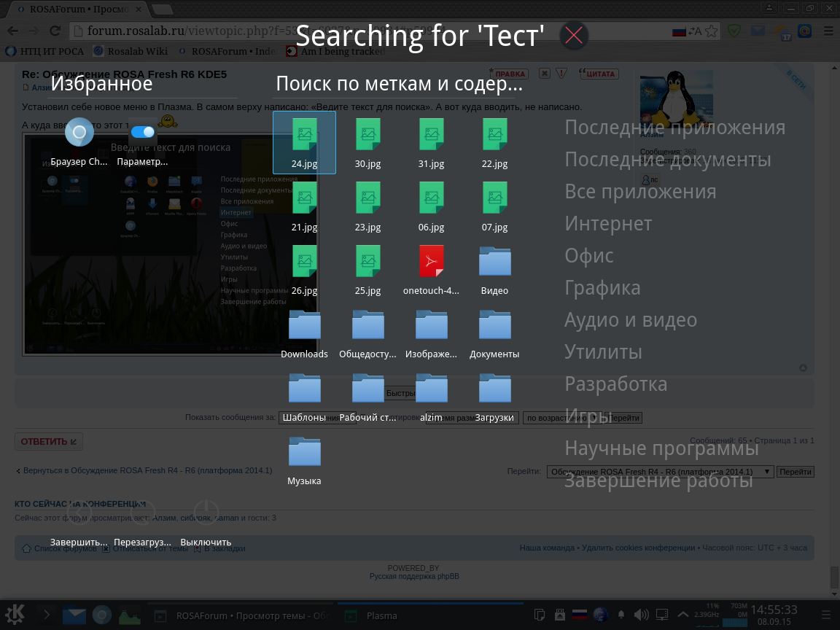Open Параметры system settings from favorites

[x=142, y=141]
